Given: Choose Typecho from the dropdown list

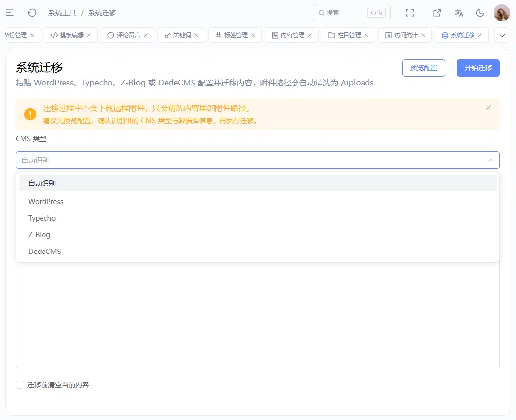Looking at the screenshot, I should click(258, 218).
